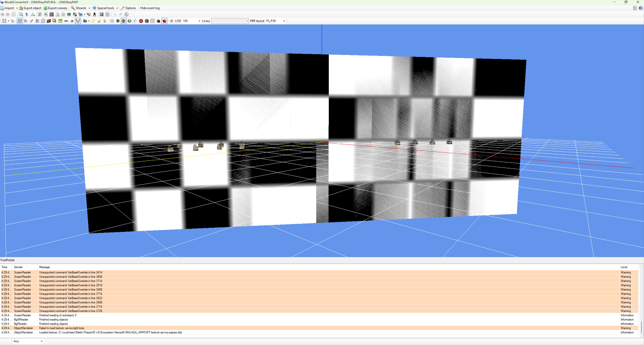Click the animation clapperboard icon

[x=52, y=14]
